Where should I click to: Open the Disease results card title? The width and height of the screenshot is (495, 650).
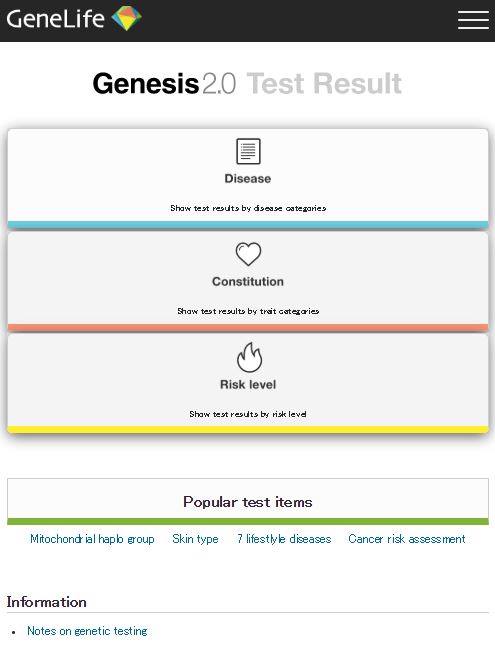pos(248,179)
